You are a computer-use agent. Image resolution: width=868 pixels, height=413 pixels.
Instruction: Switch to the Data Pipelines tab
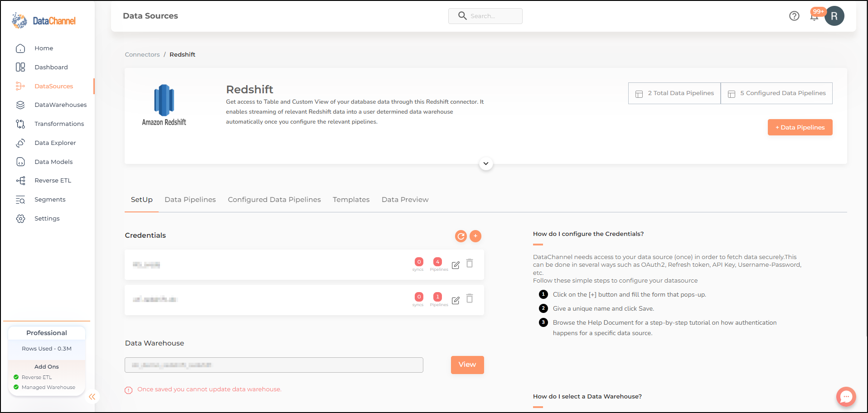(x=190, y=200)
